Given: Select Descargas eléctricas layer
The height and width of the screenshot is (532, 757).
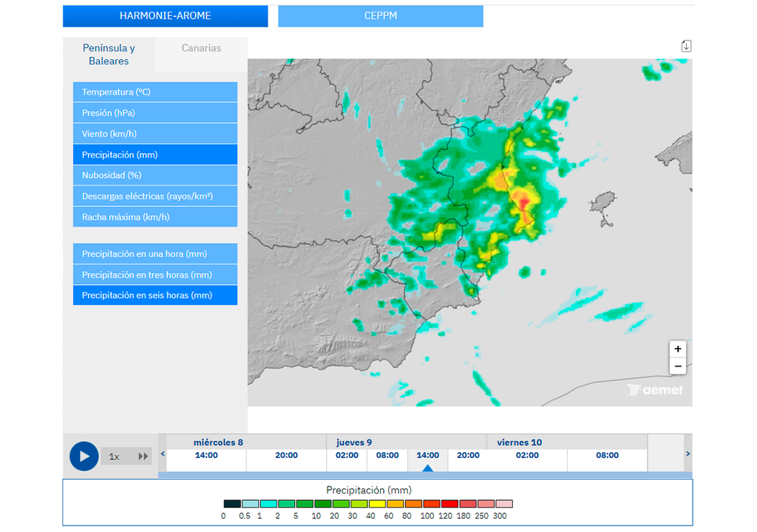Looking at the screenshot, I should (155, 196).
